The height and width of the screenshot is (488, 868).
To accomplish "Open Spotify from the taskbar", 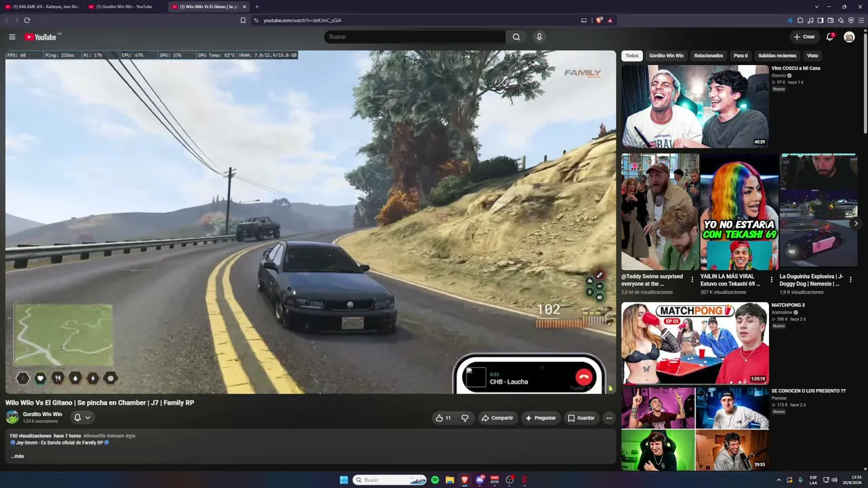I will [x=435, y=480].
